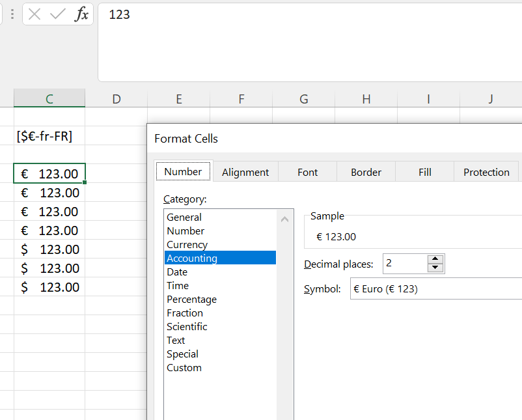Click the Category list scroll-up arrow
This screenshot has height=420, width=522.
tap(284, 219)
